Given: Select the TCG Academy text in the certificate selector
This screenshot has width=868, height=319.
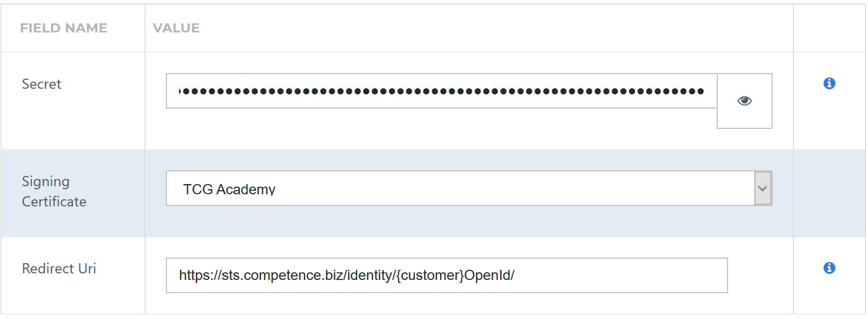Looking at the screenshot, I should (229, 189).
